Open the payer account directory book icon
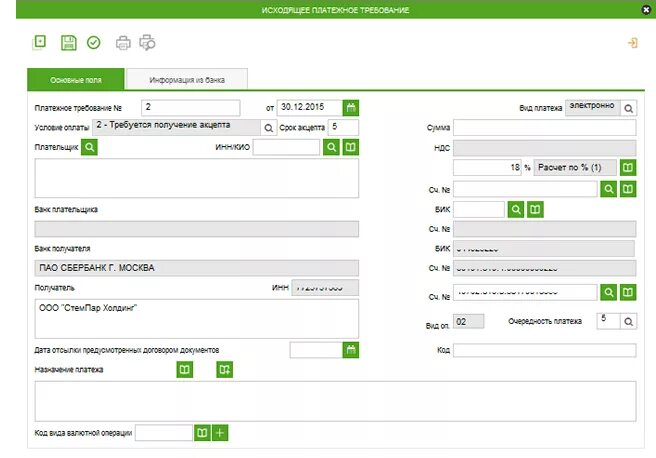This screenshot has height=458, width=656. point(628,189)
